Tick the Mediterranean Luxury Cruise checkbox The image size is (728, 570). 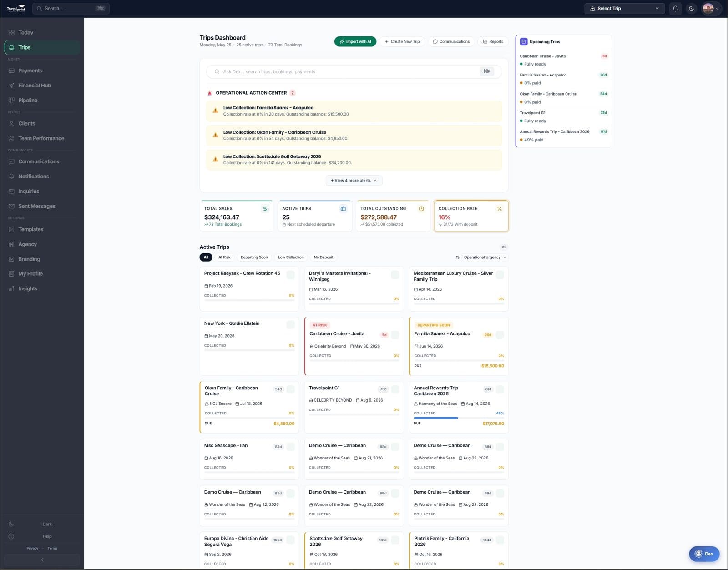pyautogui.click(x=500, y=275)
